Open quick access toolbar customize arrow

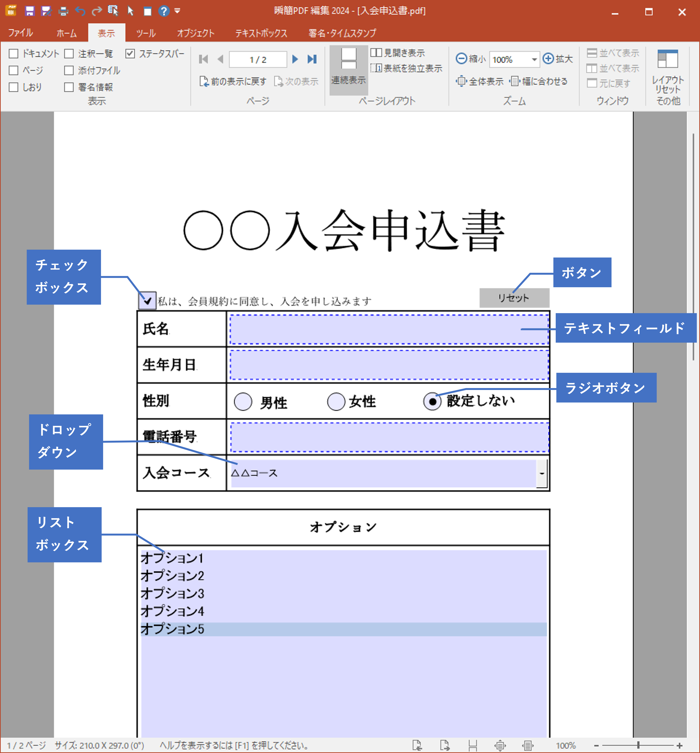click(x=177, y=11)
